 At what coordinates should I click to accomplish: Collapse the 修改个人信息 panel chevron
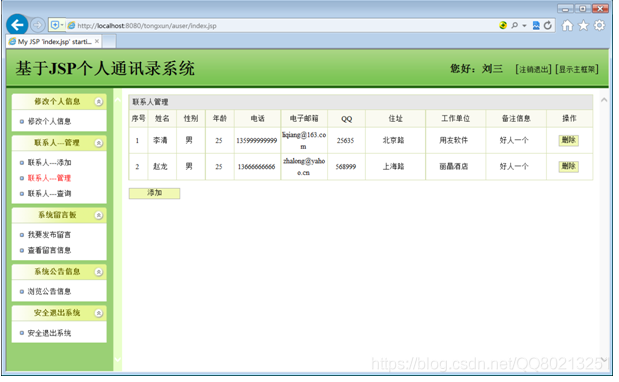(x=99, y=102)
